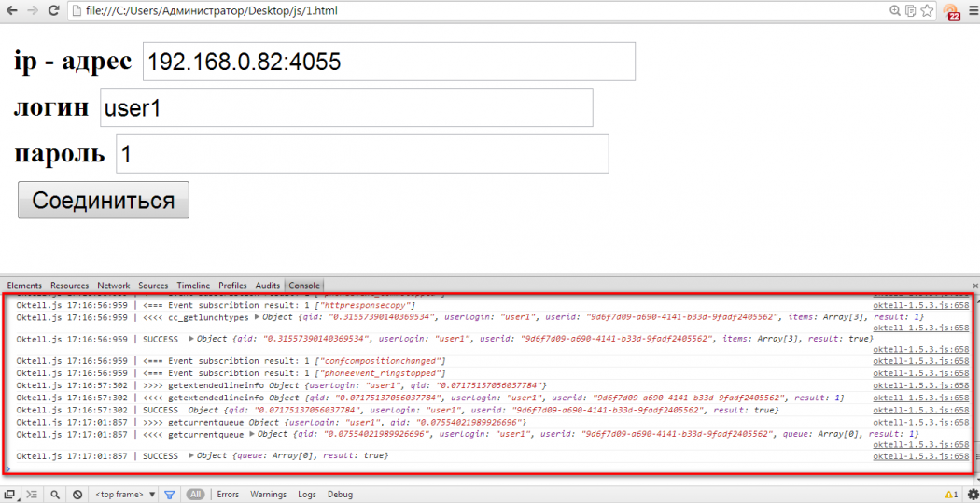Open the <top frame> context dropdown
The width and height of the screenshot is (980, 503).
(x=125, y=495)
